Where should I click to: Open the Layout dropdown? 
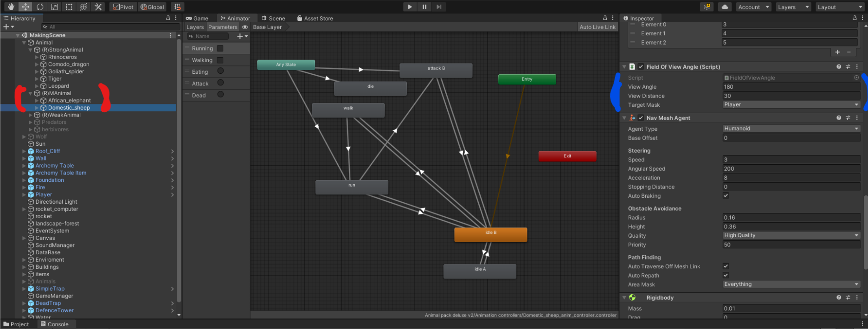(840, 7)
